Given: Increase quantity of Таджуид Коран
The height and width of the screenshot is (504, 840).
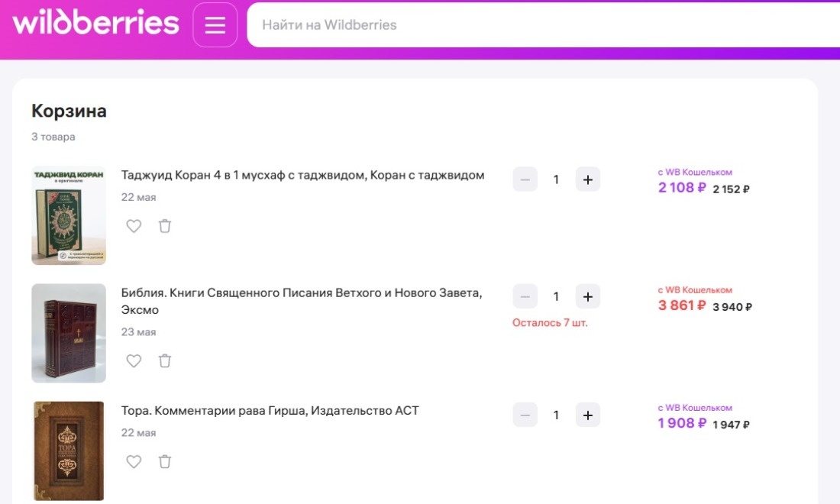Looking at the screenshot, I should click(588, 179).
